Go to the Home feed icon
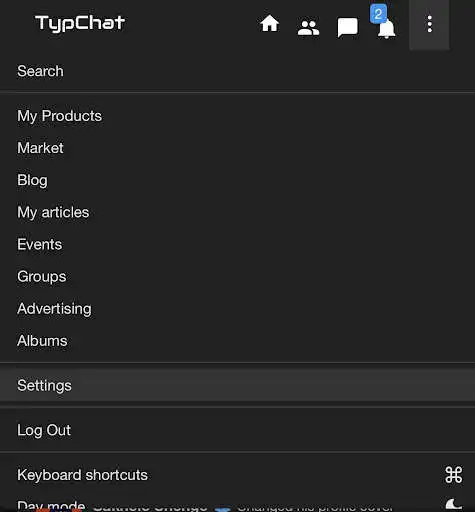The width and height of the screenshot is (475, 512). coord(269,24)
